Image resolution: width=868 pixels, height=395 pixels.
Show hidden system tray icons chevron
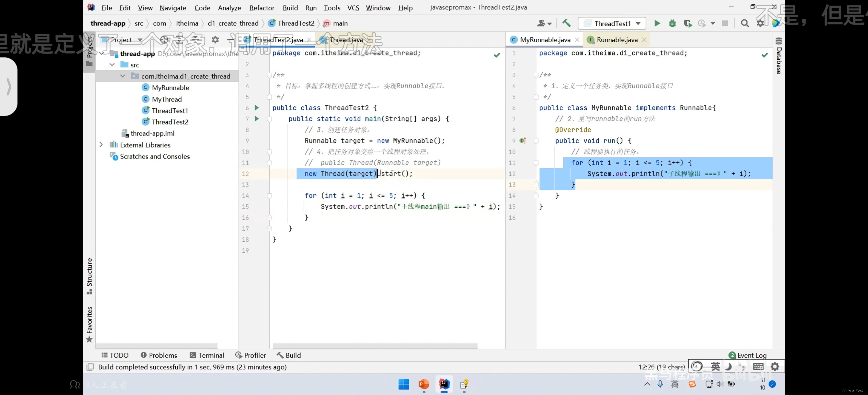pos(647,384)
